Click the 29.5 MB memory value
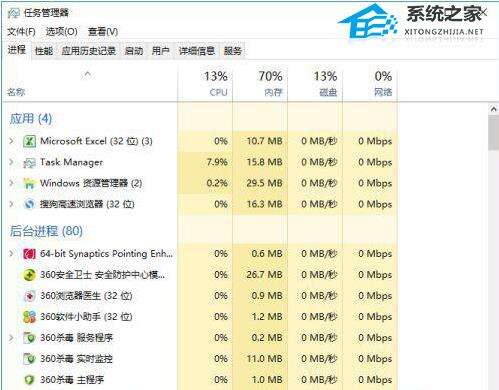Screen dimensions: 499x390 (x=264, y=183)
